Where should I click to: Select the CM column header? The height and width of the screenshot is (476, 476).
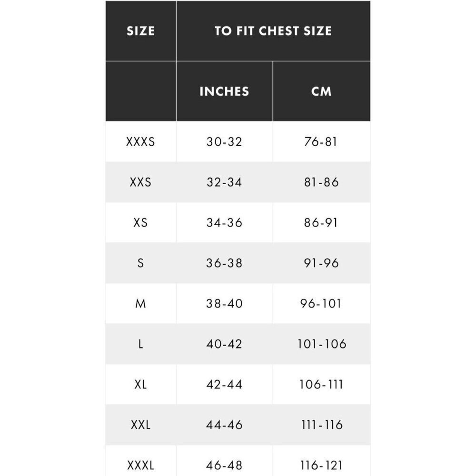pyautogui.click(x=321, y=91)
